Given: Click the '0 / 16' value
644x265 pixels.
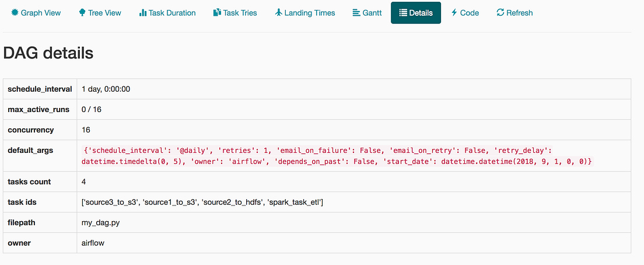Looking at the screenshot, I should coord(91,109).
